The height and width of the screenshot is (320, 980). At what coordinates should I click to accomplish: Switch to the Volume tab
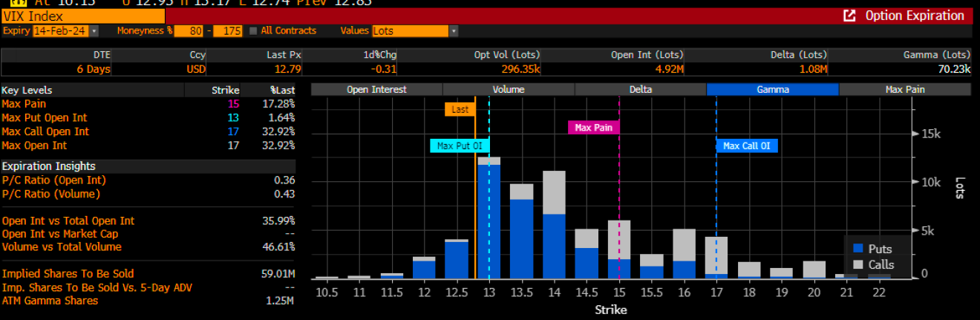click(509, 89)
